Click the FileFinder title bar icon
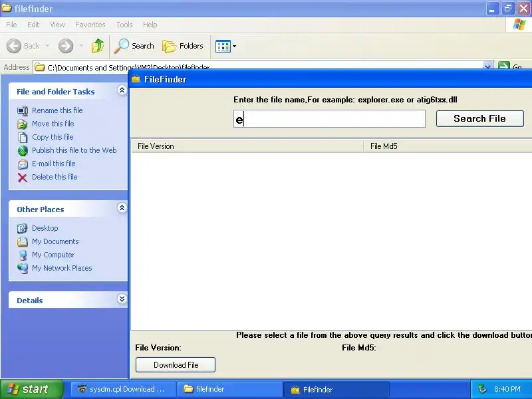This screenshot has width=532, height=399. coord(136,79)
